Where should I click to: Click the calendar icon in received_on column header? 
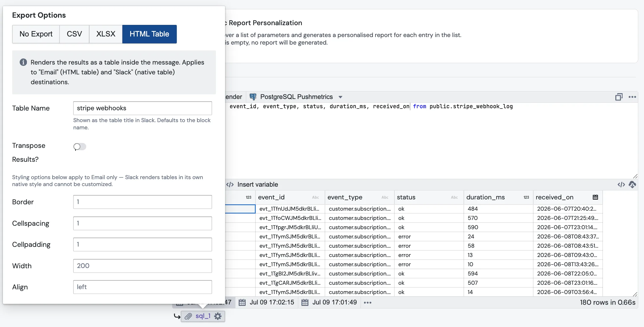point(595,197)
